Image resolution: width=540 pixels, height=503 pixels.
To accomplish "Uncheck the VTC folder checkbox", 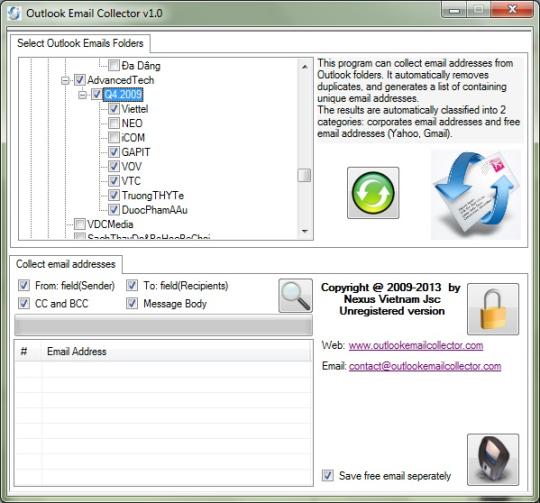I will [114, 181].
